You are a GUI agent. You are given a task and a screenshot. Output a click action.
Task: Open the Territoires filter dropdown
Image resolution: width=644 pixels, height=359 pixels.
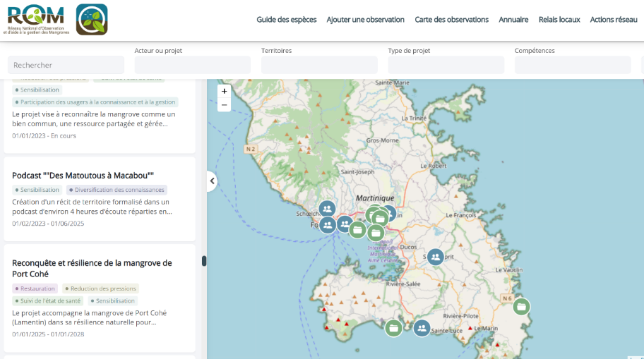coord(319,65)
